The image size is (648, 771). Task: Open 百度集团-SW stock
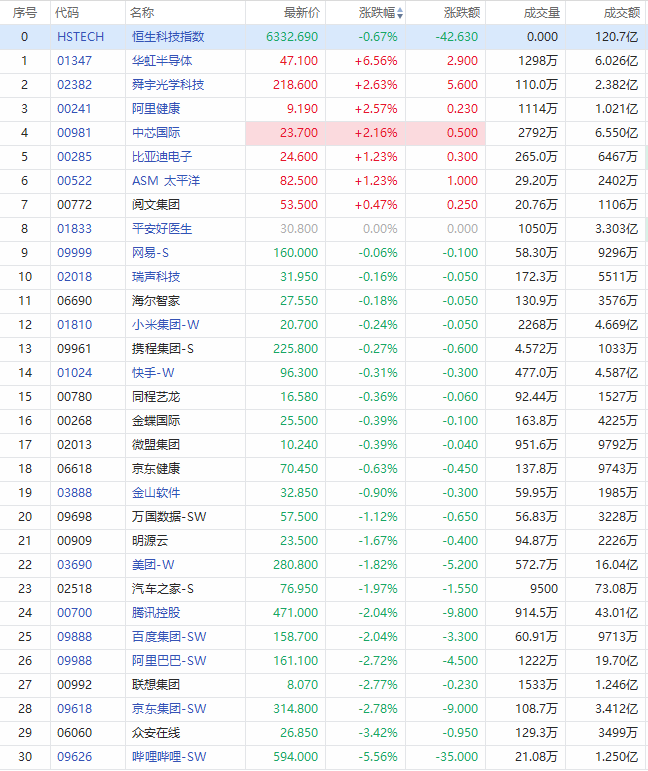pyautogui.click(x=169, y=637)
